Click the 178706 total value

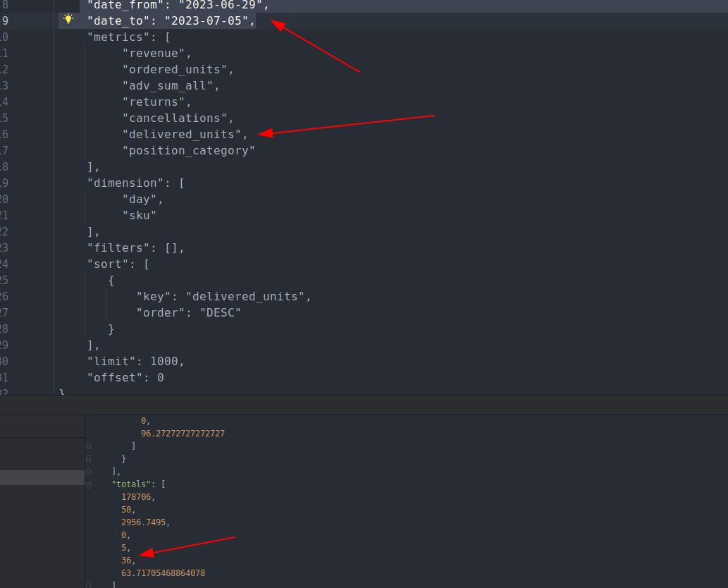[136, 497]
